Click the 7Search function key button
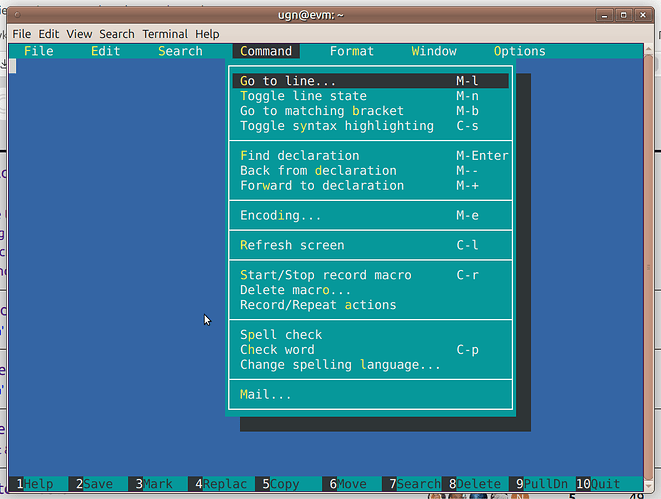The width and height of the screenshot is (661, 499). click(x=414, y=484)
